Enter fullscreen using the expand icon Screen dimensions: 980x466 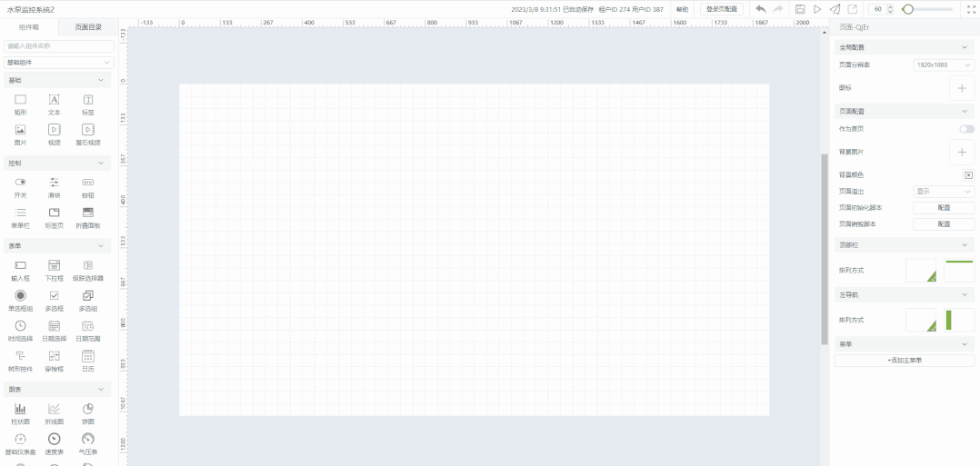[970, 9]
